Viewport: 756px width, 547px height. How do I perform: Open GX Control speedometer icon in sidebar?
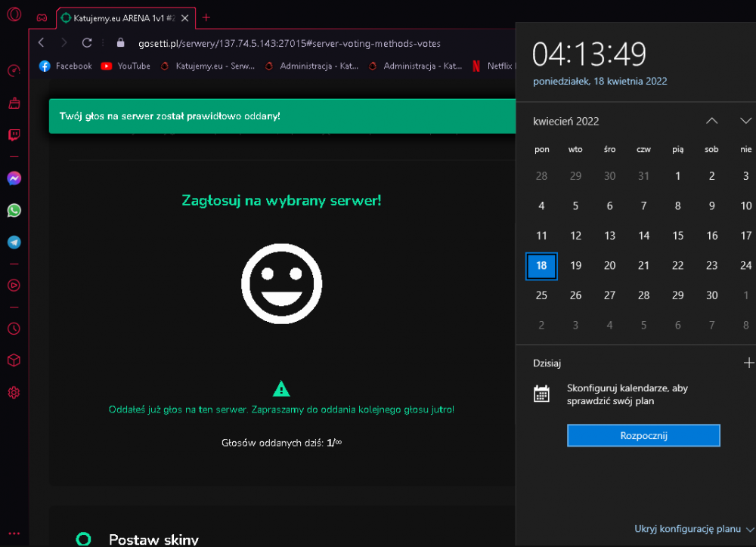pos(14,71)
